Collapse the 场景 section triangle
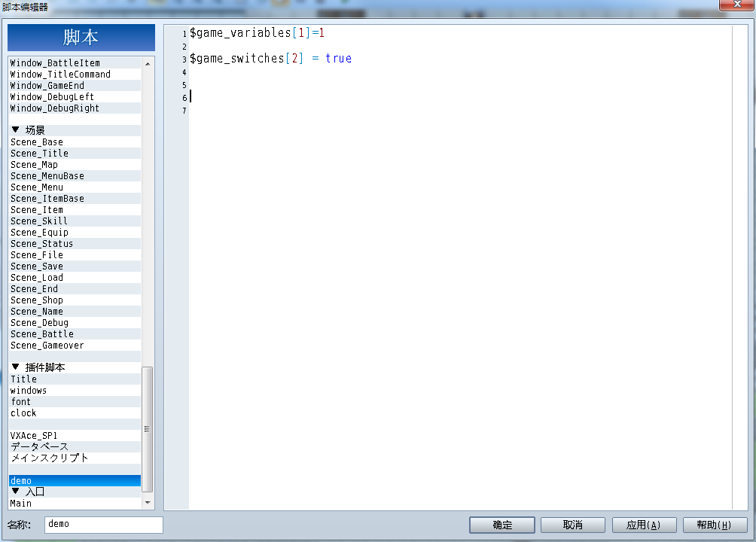The height and width of the screenshot is (542, 756). click(15, 129)
